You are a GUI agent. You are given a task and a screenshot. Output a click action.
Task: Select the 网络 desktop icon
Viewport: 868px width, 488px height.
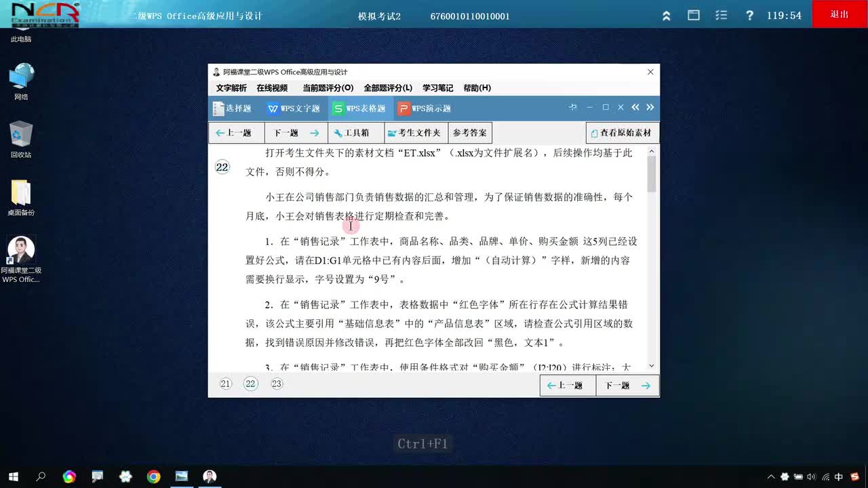coord(21,82)
